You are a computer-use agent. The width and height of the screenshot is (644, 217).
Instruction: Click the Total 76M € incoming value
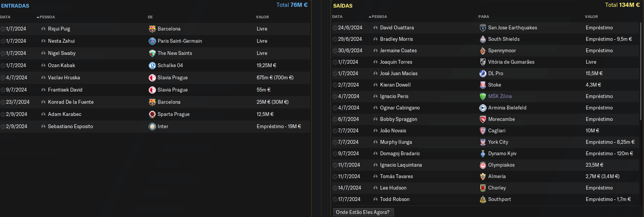pyautogui.click(x=292, y=5)
